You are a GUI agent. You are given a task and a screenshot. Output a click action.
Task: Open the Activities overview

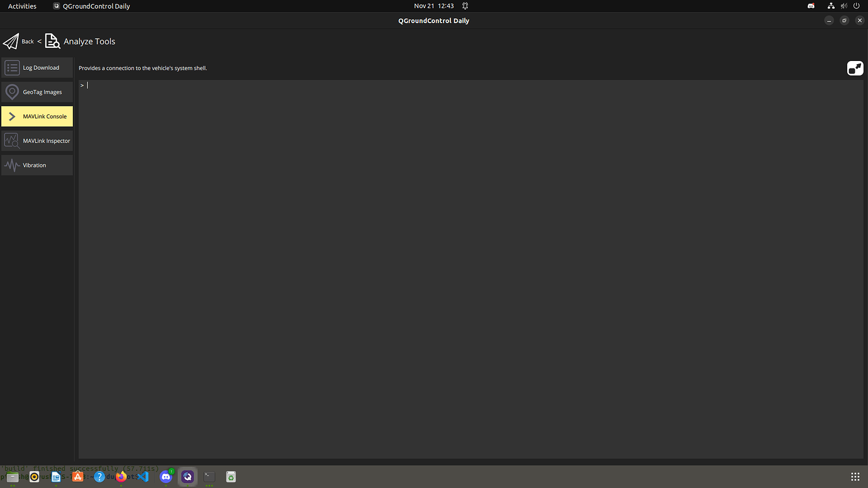coord(22,6)
